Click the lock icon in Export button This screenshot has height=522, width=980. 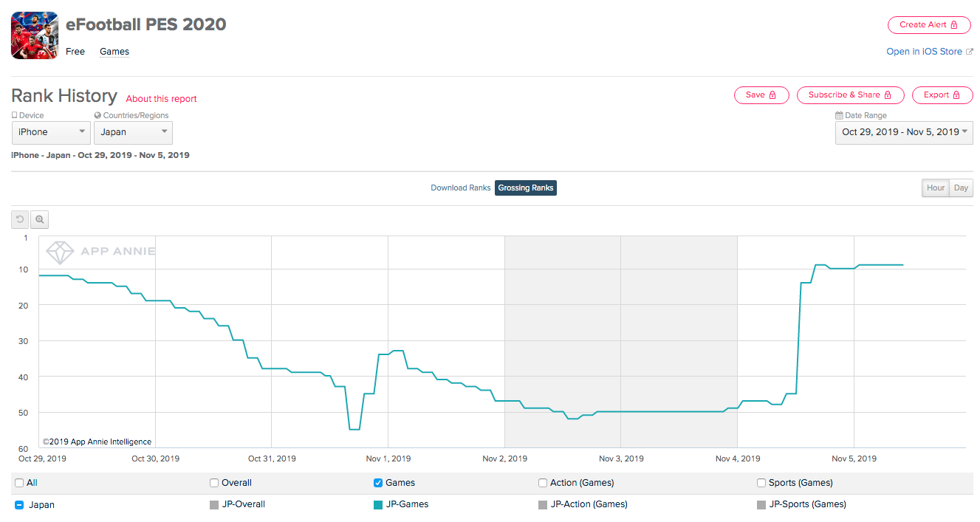point(957,95)
